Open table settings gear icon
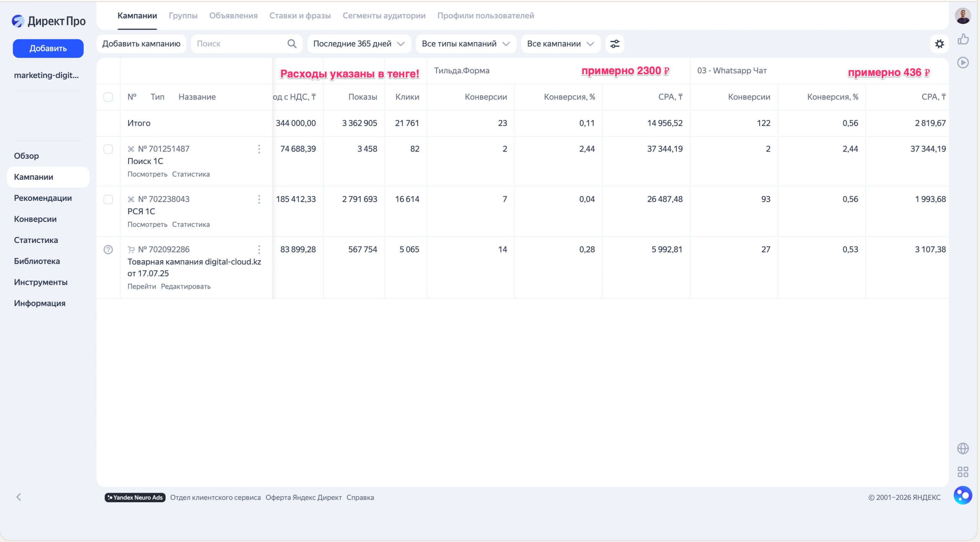Screen dimensions: 980x542 939,44
